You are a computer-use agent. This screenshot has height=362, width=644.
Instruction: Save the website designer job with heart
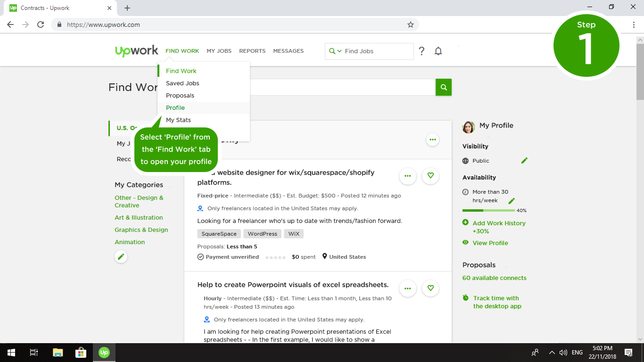(x=430, y=176)
